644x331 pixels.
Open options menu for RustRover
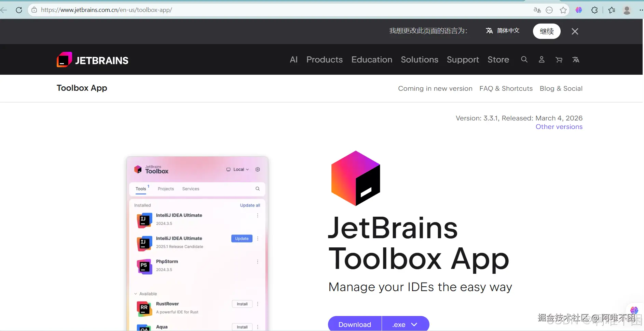click(258, 304)
